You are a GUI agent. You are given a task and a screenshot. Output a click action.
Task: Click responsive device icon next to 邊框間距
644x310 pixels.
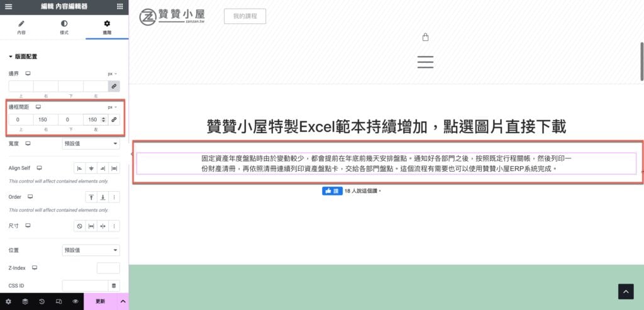38,107
